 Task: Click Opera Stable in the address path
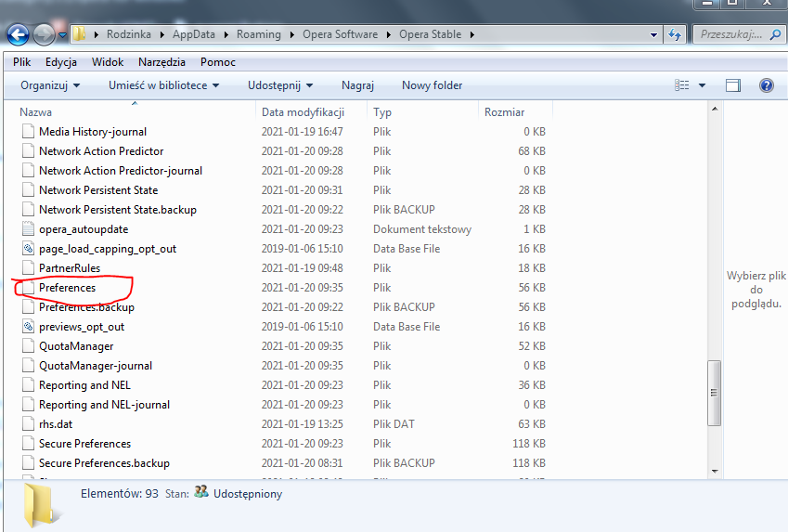[430, 34]
